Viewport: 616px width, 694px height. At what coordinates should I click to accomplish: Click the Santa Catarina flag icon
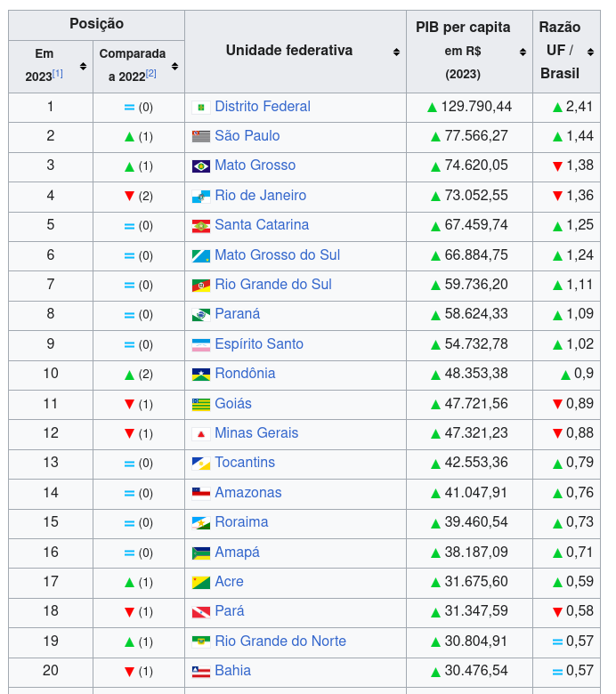click(200, 226)
